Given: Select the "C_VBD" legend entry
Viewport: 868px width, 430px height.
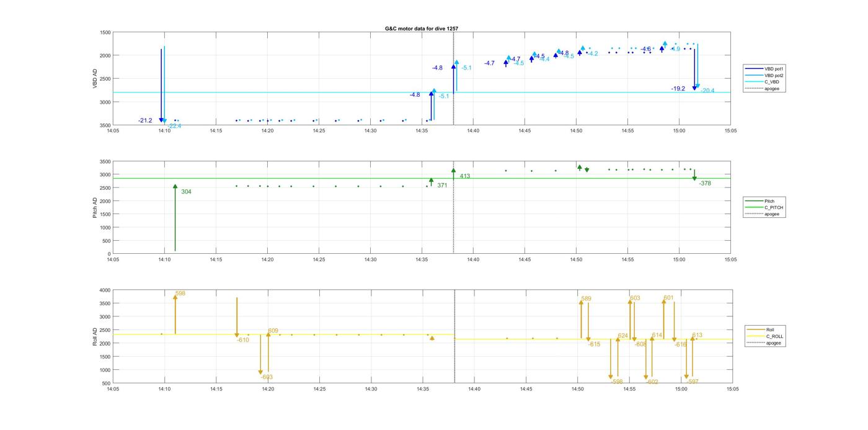Looking at the screenshot, I should click(x=763, y=82).
